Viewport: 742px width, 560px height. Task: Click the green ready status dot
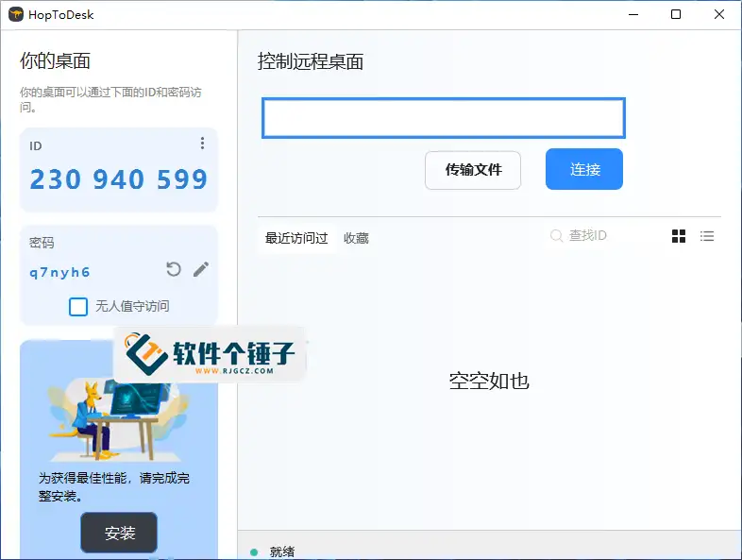(254, 552)
